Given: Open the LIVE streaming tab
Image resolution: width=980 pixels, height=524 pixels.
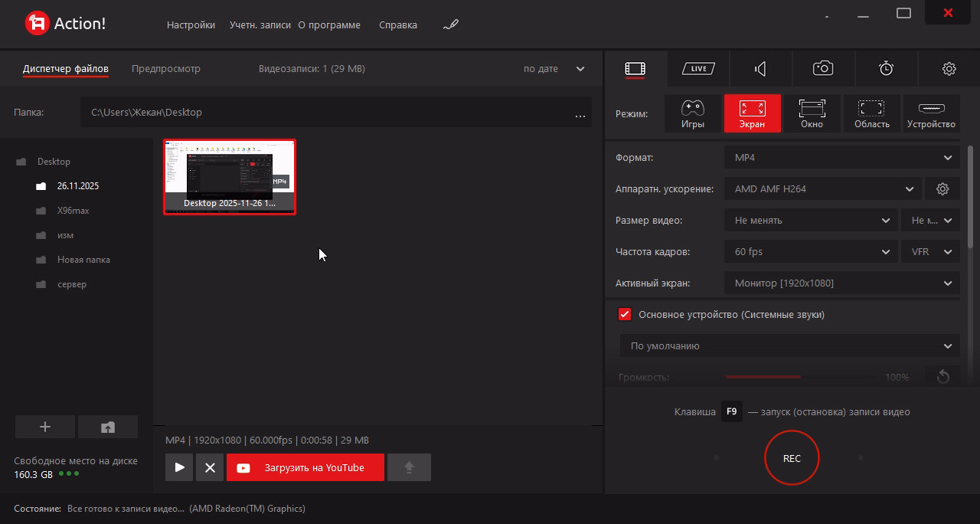Looking at the screenshot, I should [x=697, y=69].
